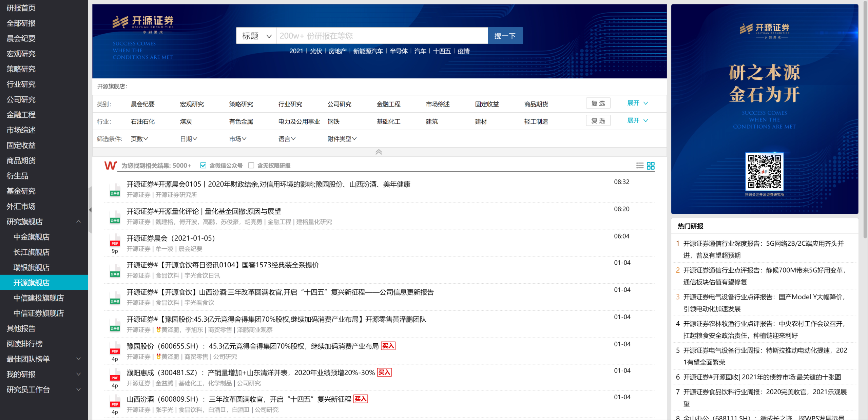Enable 复选 for the 行业 row
This screenshot has height=420, width=868.
click(x=598, y=120)
